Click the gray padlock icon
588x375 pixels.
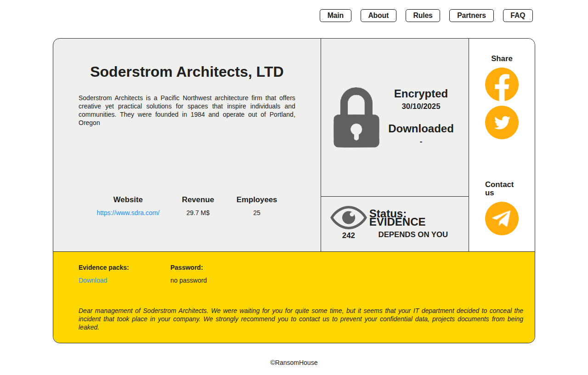point(356,118)
